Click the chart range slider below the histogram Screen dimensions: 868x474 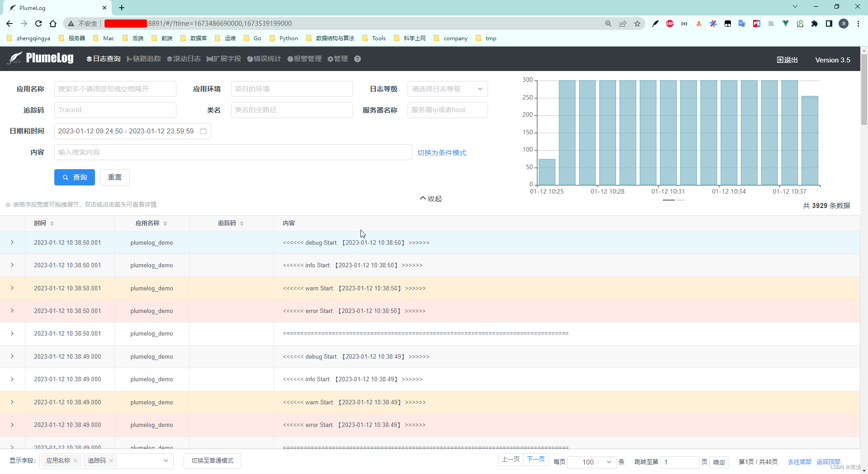coord(673,199)
